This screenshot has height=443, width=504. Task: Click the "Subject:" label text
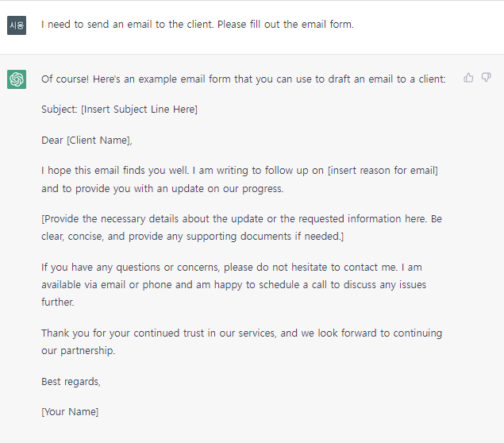pyautogui.click(x=60, y=110)
